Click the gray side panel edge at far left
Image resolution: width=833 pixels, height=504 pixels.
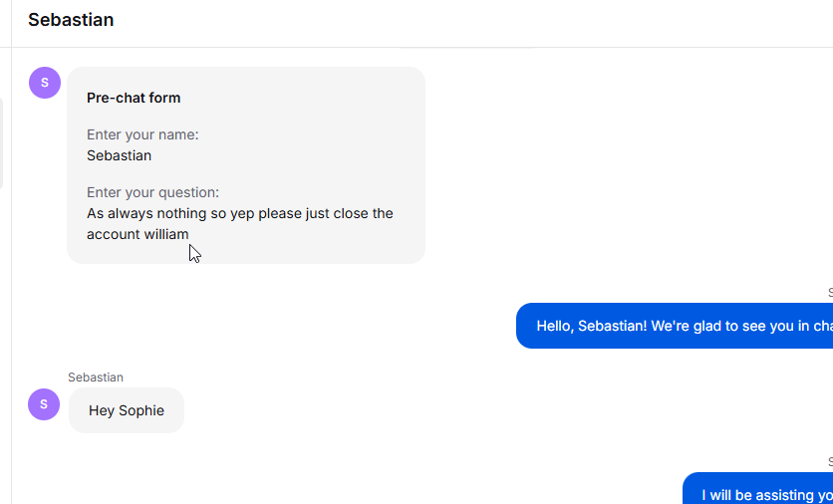click(x=2, y=143)
